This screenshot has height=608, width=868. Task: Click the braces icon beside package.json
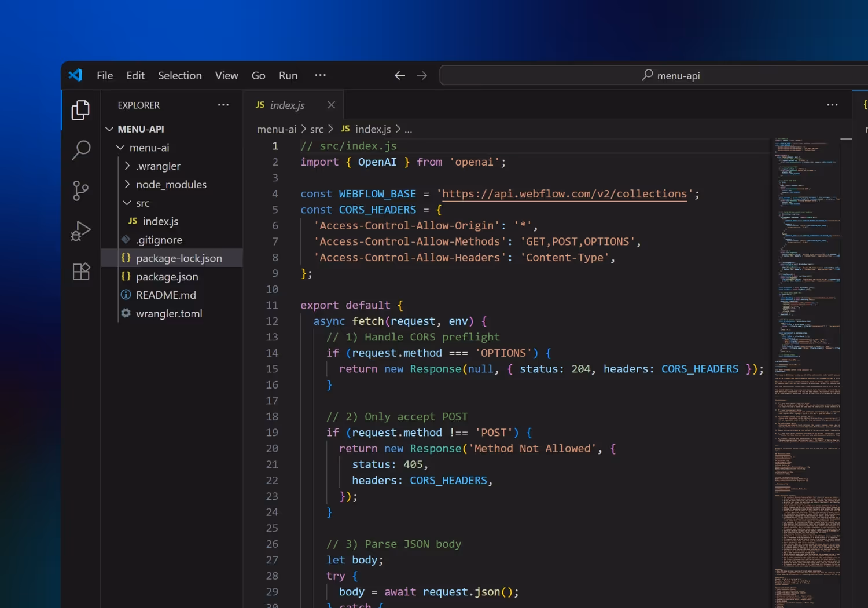click(126, 276)
